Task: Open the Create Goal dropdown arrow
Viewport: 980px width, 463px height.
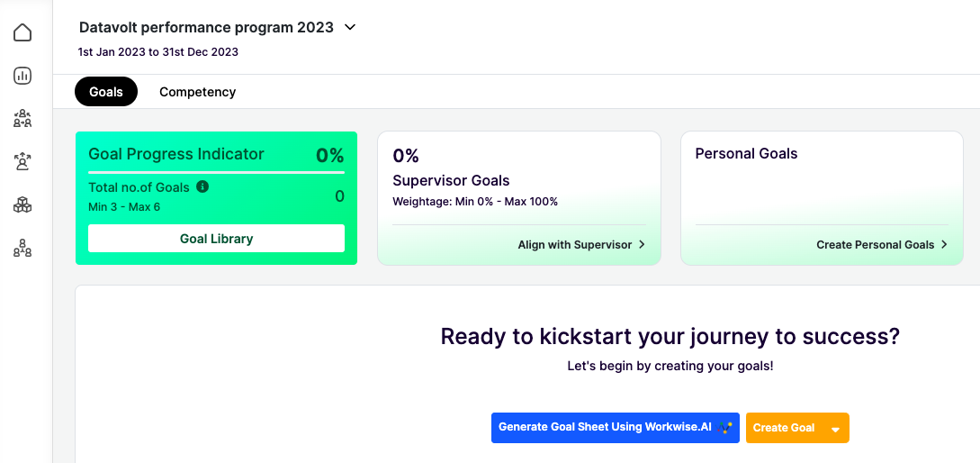Action: 836,429
